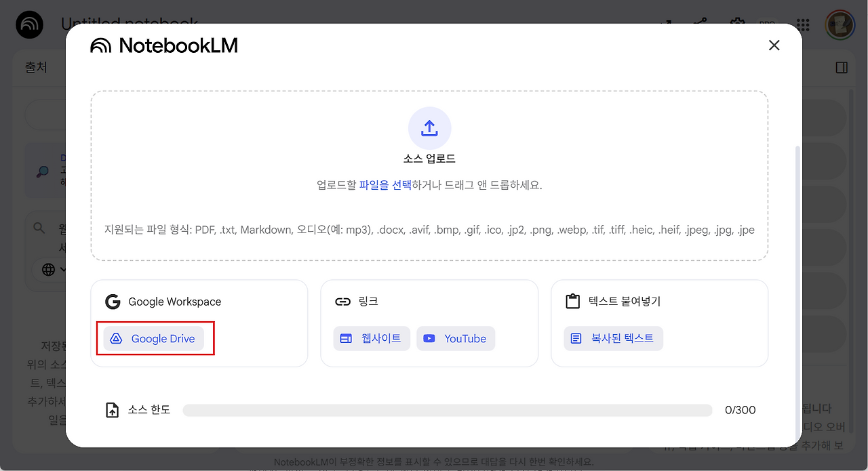Close the NotebookLM add-source dialog
This screenshot has width=868, height=471.
coord(774,45)
